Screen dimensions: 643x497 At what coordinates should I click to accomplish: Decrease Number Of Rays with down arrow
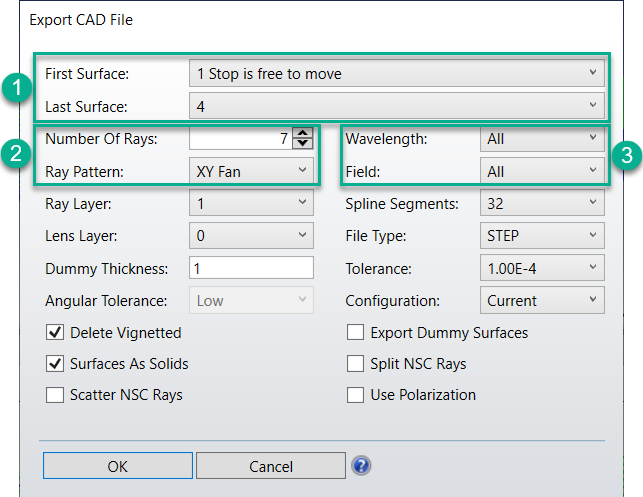click(x=304, y=145)
